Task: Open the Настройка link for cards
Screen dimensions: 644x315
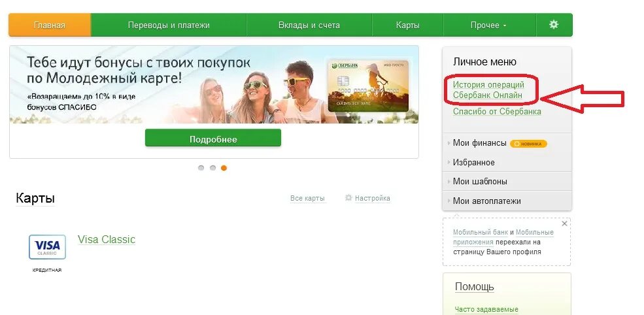Action: pyautogui.click(x=373, y=199)
